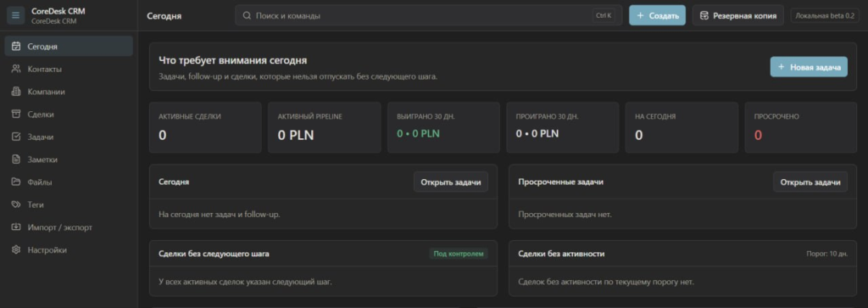Image resolution: width=868 pixels, height=308 pixels.
Task: Click the Локальная beta 0.2 badge
Action: pyautogui.click(x=825, y=16)
